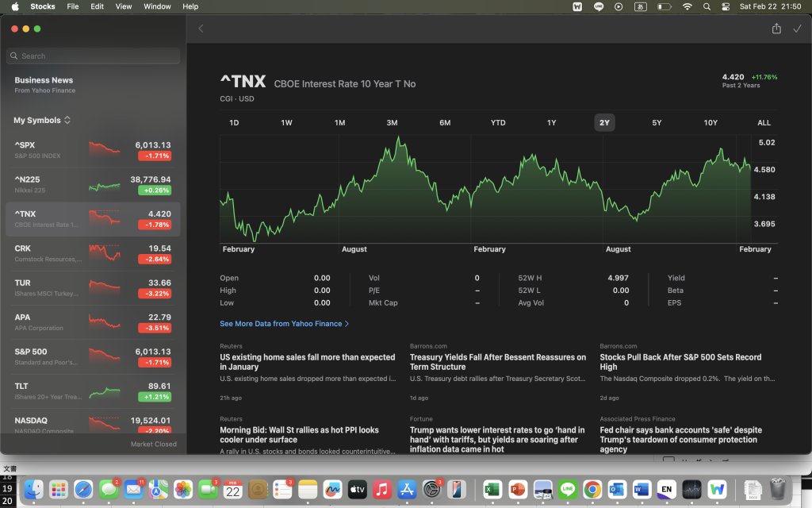The height and width of the screenshot is (508, 812).
Task: Switch chart to 1D range
Action: (x=234, y=123)
